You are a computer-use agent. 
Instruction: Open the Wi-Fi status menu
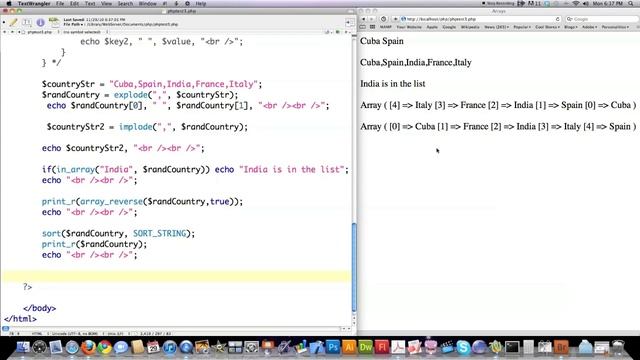[576, 3]
